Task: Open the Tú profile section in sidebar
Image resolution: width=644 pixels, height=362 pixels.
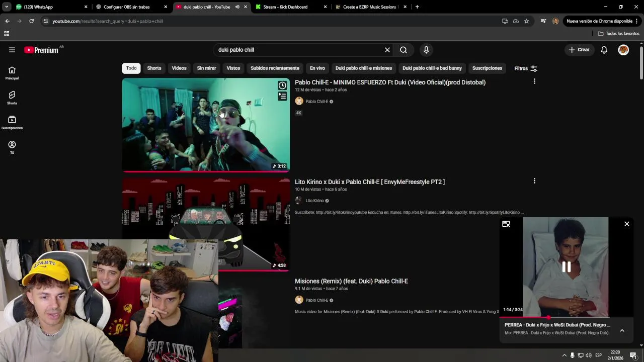Action: tap(12, 147)
